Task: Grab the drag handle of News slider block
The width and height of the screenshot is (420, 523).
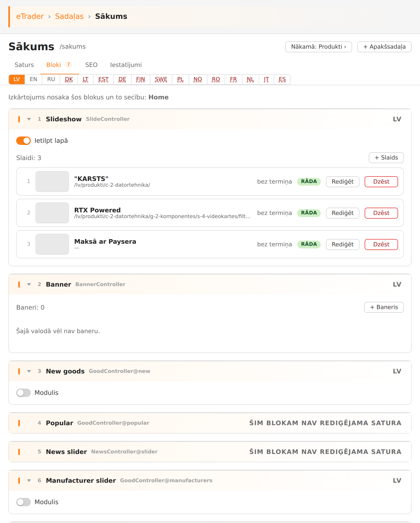Action: coord(19,452)
